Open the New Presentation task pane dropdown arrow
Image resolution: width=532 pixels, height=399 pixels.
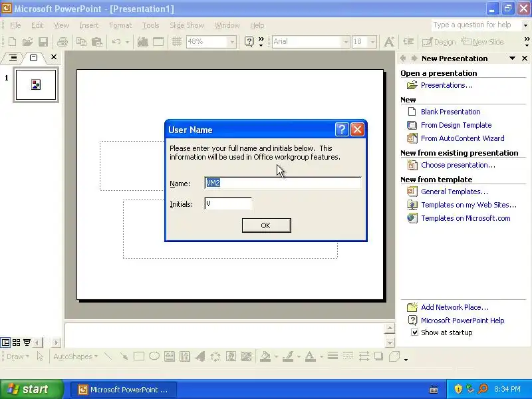pos(512,59)
